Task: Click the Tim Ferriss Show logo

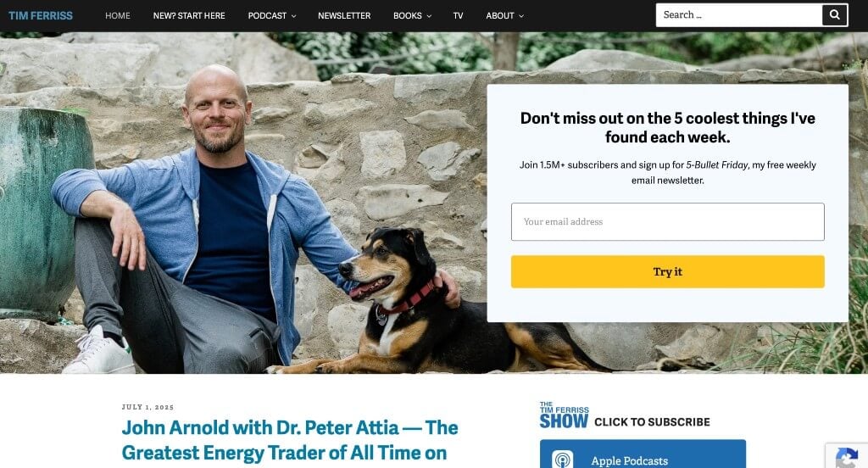Action: [x=564, y=415]
